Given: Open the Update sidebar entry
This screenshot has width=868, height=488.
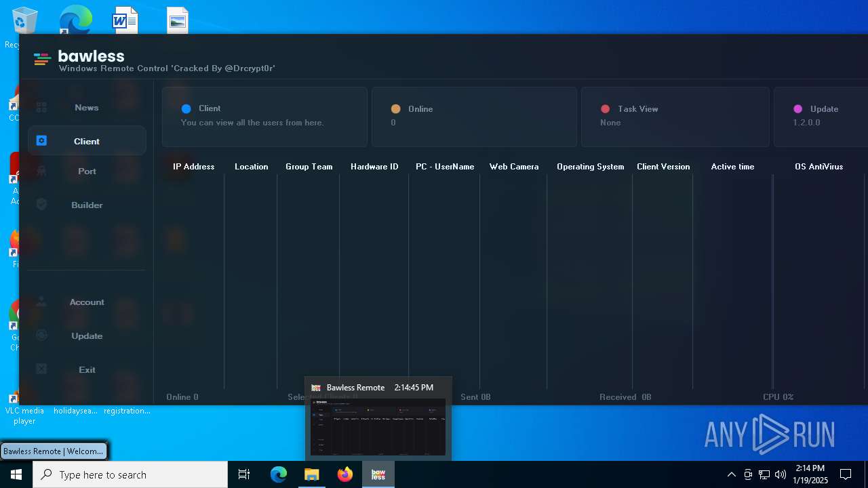Looking at the screenshot, I should click(x=87, y=336).
